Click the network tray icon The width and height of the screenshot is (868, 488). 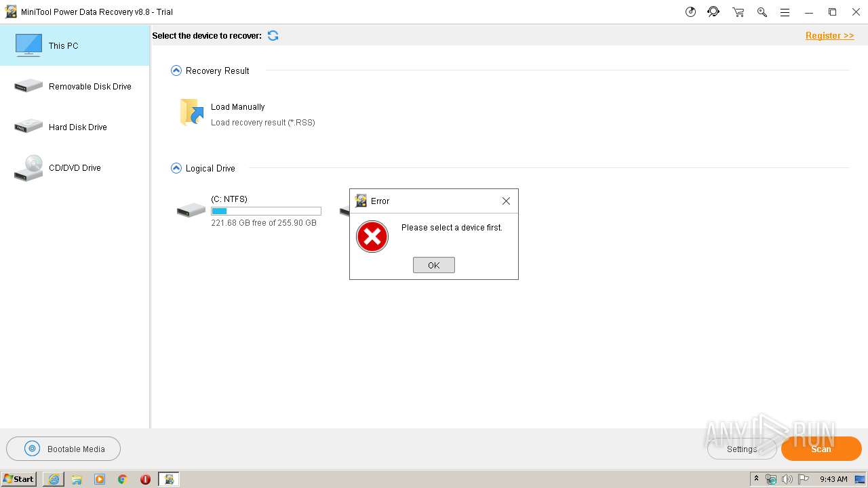tap(771, 479)
